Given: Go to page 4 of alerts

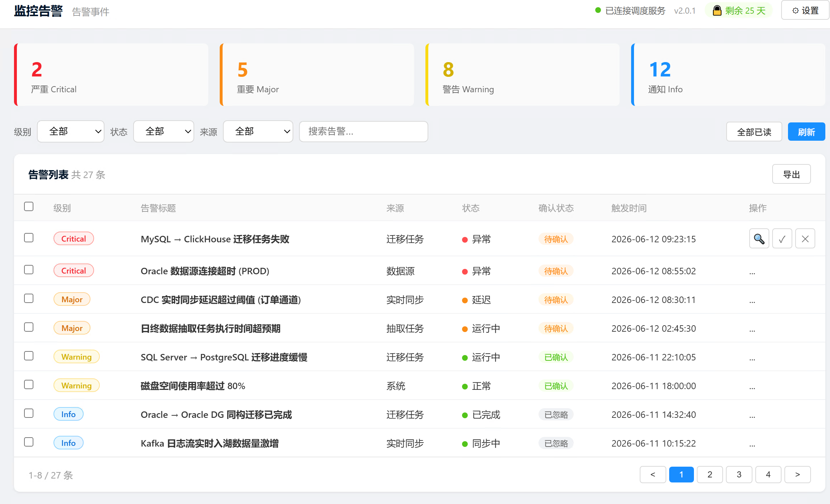Looking at the screenshot, I should [768, 475].
